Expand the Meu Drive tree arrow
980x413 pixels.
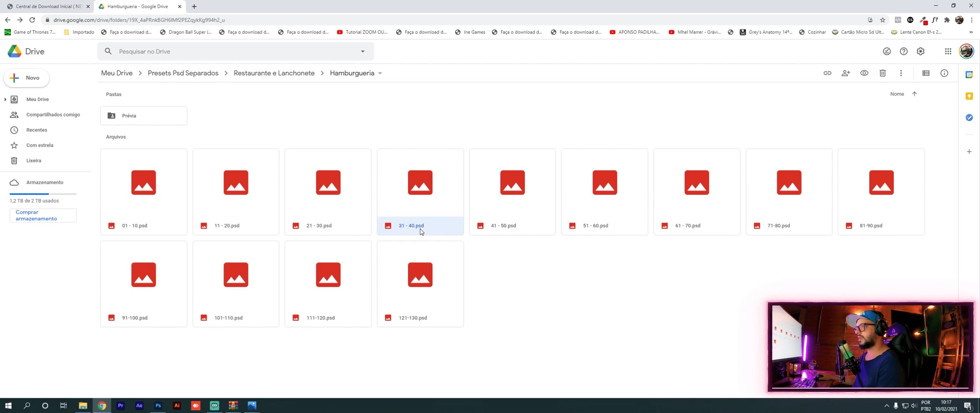[5, 99]
